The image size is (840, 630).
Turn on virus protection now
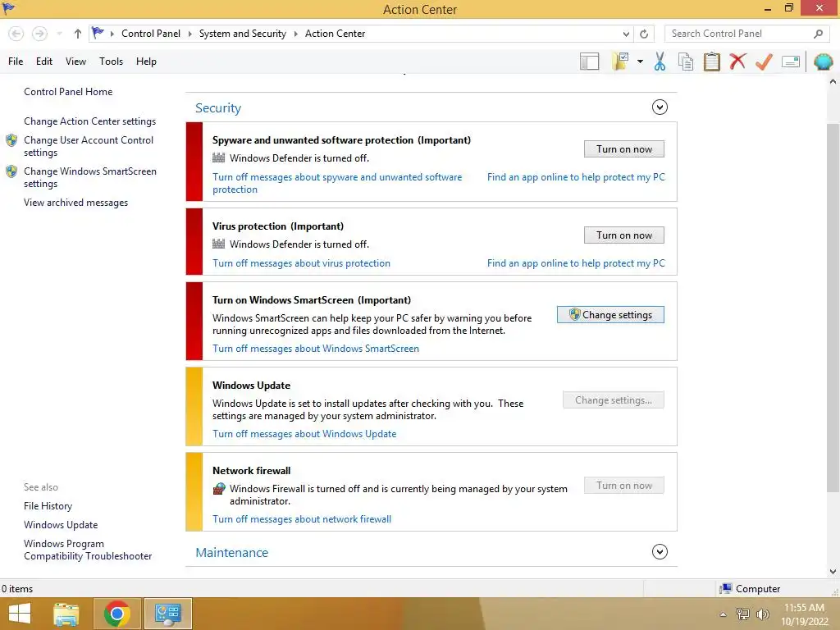coord(624,235)
